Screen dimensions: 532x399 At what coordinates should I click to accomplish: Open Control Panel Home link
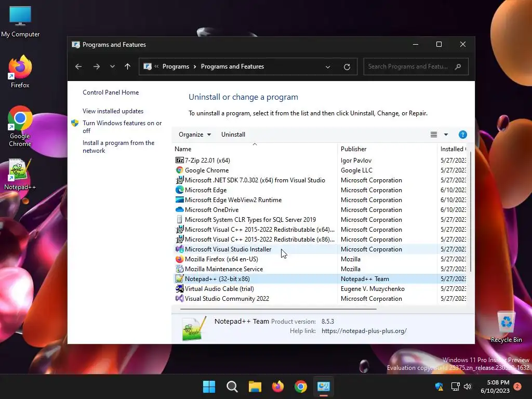(x=111, y=92)
